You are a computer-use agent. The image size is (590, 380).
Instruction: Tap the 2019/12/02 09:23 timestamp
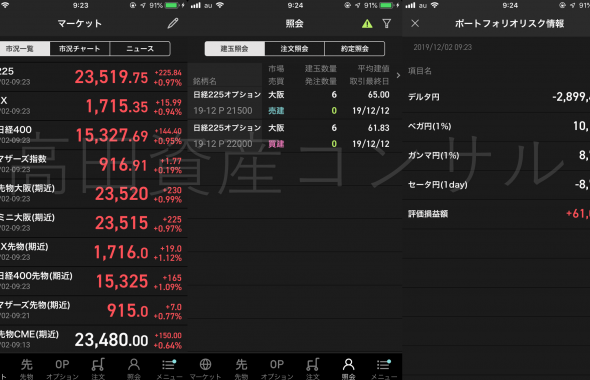coord(442,47)
